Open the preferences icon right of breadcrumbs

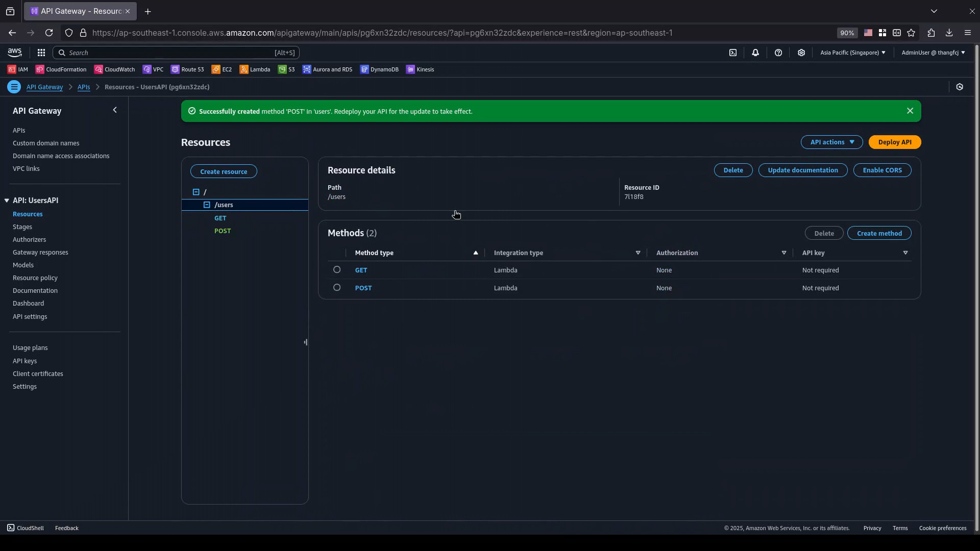pyautogui.click(x=960, y=87)
